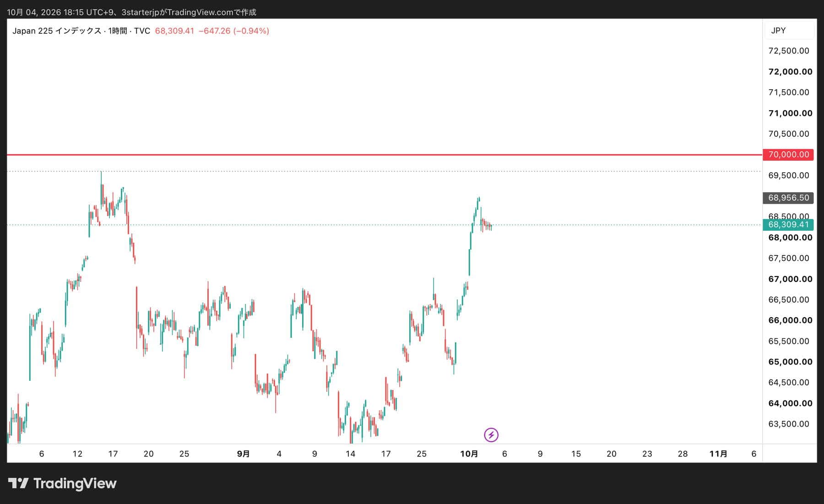Click the grey 68,956.50 price label
Image resolution: width=824 pixels, height=504 pixels.
pyautogui.click(x=788, y=198)
